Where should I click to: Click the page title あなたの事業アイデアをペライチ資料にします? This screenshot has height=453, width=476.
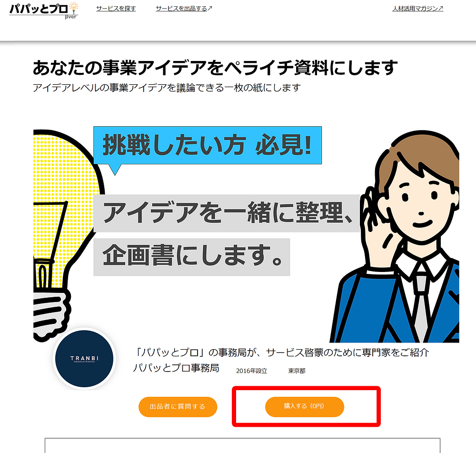click(215, 68)
